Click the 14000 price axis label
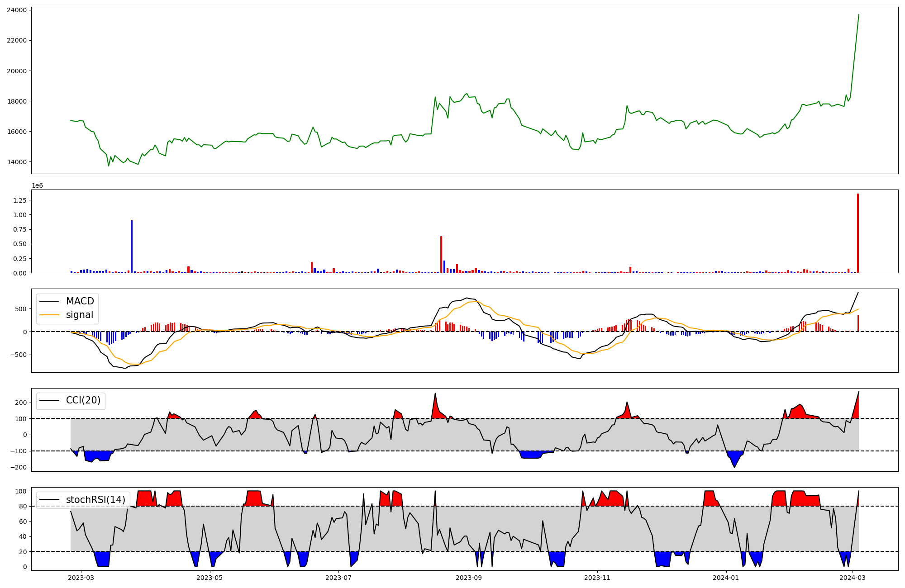 (x=17, y=162)
